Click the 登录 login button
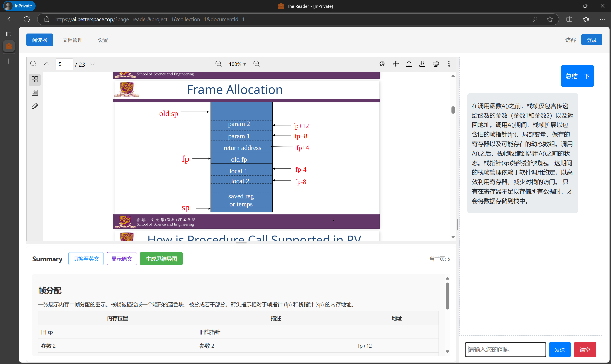The image size is (611, 364). tap(591, 40)
